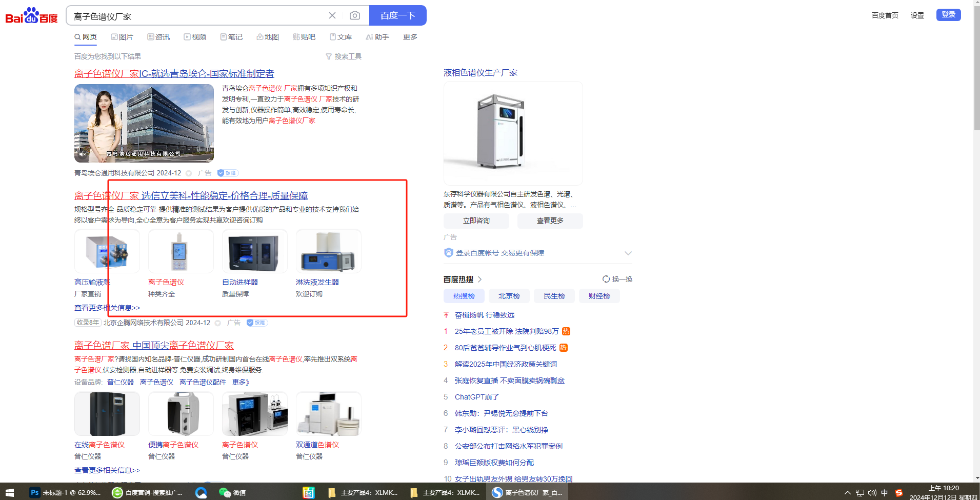Viewport: 980px width, 500px height.
Task: Toggle the 中 input language indicator
Action: pos(884,493)
